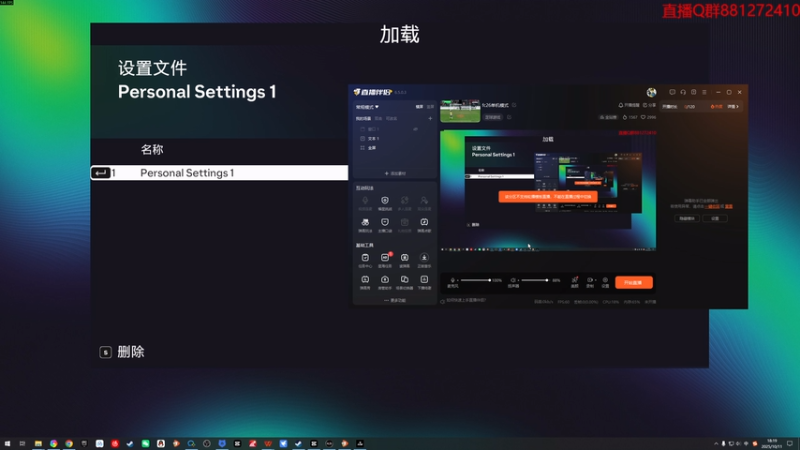Adjust the speaker volume slider

click(x=535, y=280)
